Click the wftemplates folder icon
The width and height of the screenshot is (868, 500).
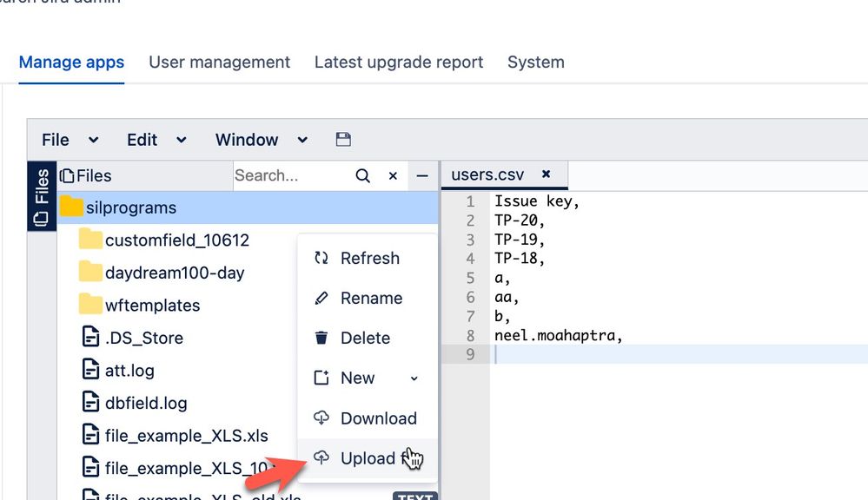[90, 305]
